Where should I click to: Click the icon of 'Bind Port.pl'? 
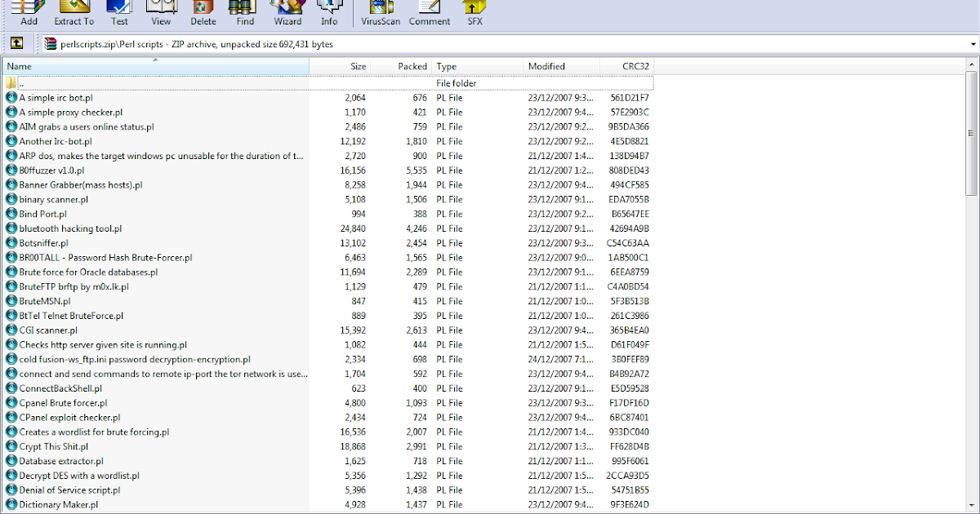(x=11, y=214)
